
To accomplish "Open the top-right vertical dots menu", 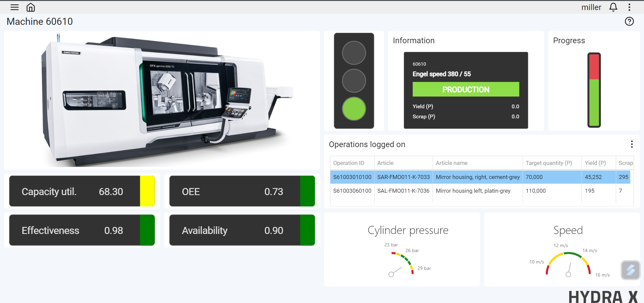I will pos(629,7).
